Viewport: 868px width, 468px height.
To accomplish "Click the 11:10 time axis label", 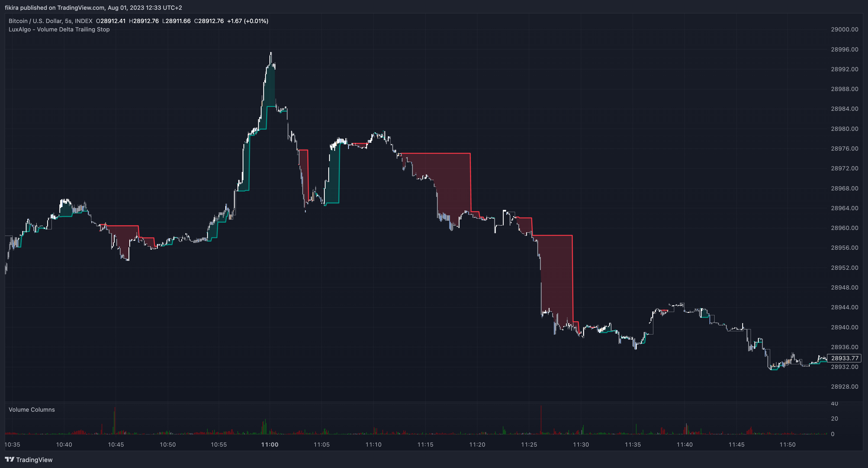I will click(374, 444).
